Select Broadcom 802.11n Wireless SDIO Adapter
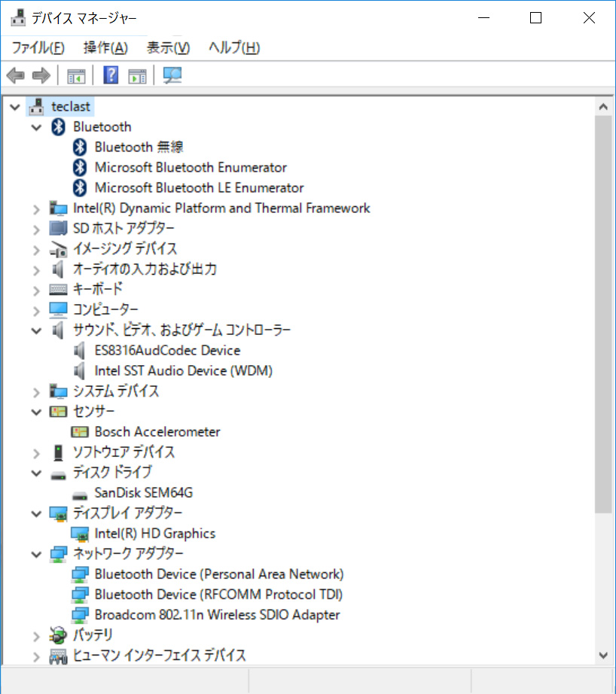Screen dimensions: 616x694 click(217, 614)
